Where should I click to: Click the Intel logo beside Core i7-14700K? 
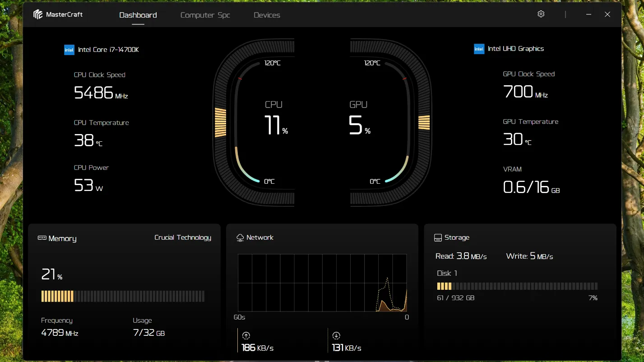pyautogui.click(x=69, y=50)
